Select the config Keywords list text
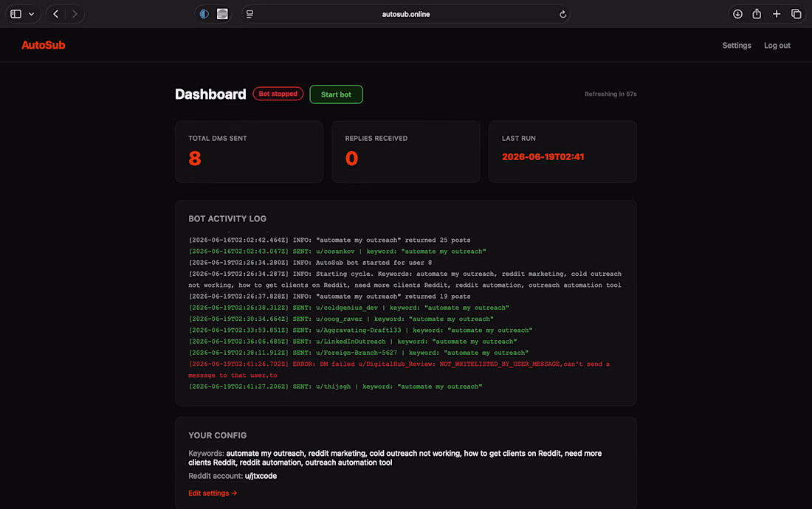This screenshot has height=509, width=812. (395, 458)
